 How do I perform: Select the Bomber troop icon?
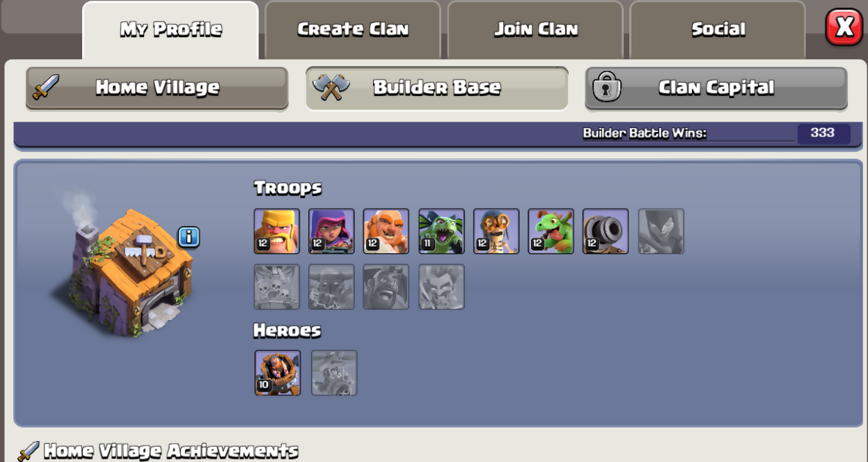click(496, 231)
